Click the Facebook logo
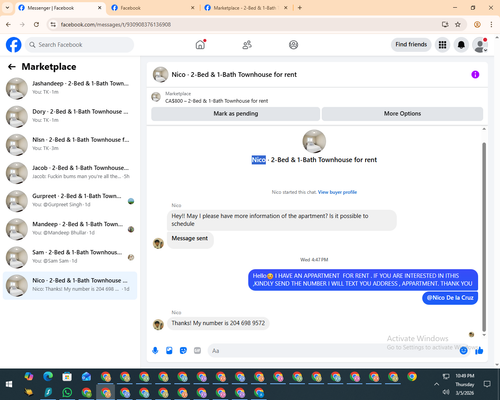The height and width of the screenshot is (400, 500). 14,45
